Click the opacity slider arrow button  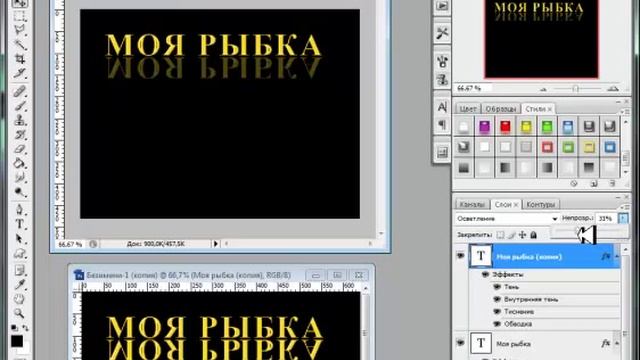(x=623, y=219)
